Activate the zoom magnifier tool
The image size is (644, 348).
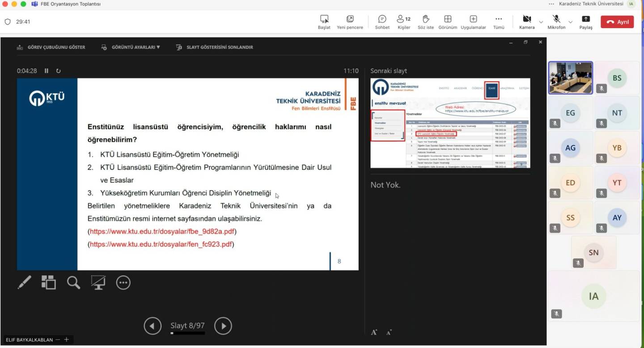click(73, 282)
